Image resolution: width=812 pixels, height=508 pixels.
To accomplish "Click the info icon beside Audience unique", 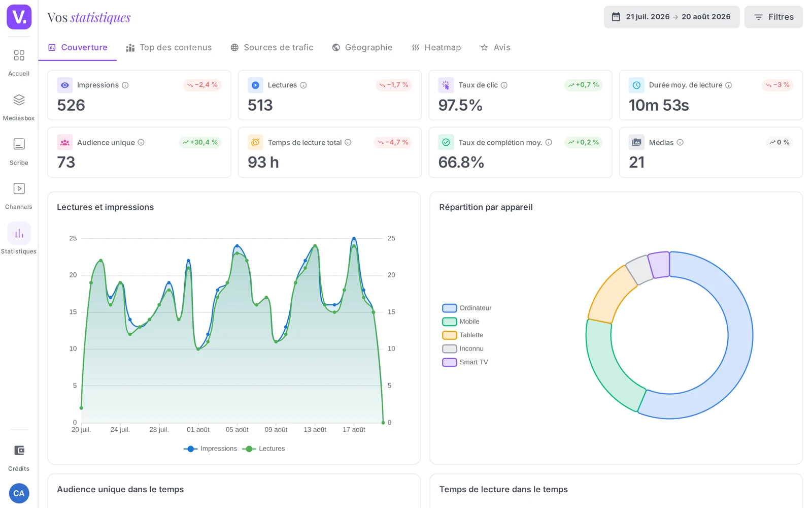I will click(141, 142).
